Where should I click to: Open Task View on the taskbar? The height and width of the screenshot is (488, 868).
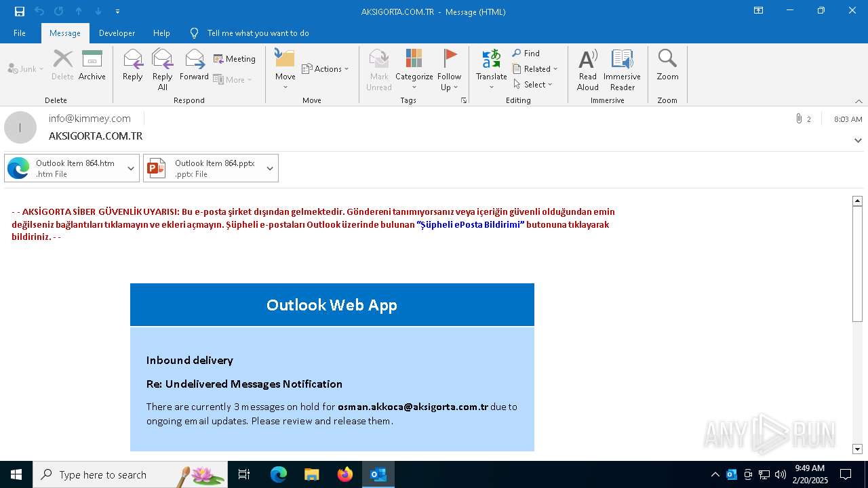pyautogui.click(x=244, y=474)
